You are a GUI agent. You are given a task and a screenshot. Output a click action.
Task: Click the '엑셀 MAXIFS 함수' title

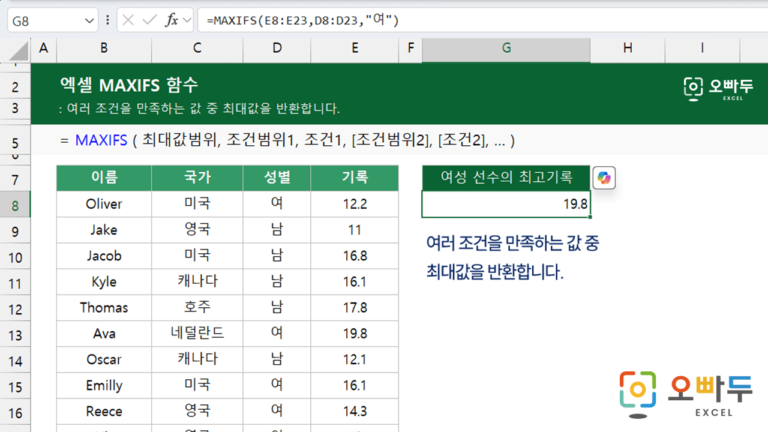click(x=129, y=85)
